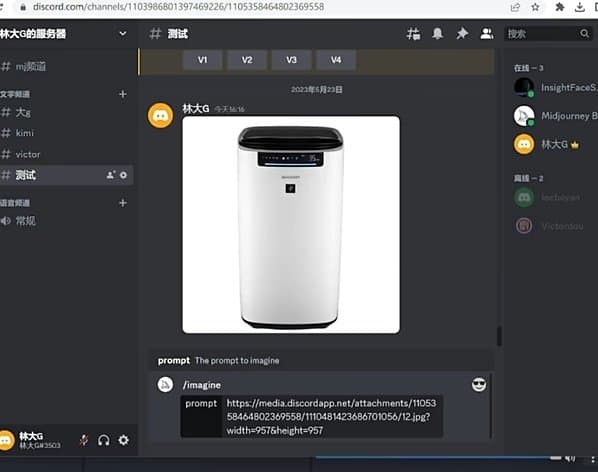
Task: Open user settings gear icon
Action: coord(124,440)
